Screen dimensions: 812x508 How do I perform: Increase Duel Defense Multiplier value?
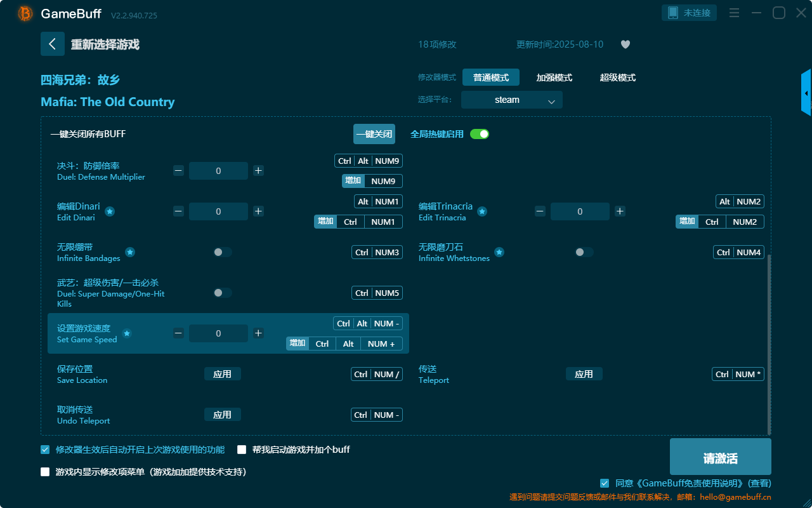(258, 171)
